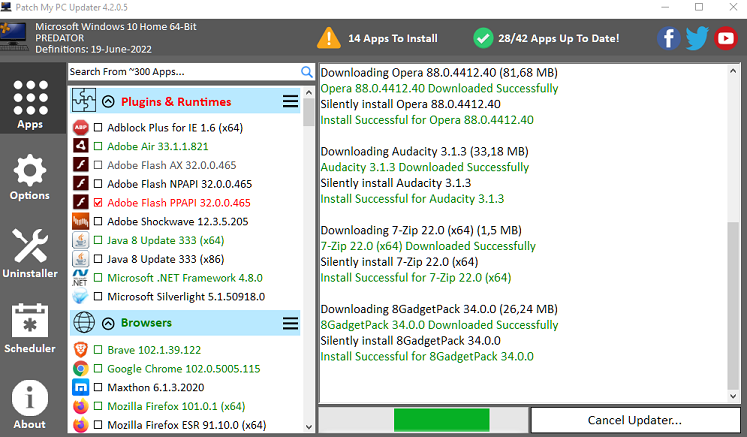Screen dimensions: 747x437
Task: Click log line Downloading Opera 88.0.4412.40
Action: pos(439,72)
